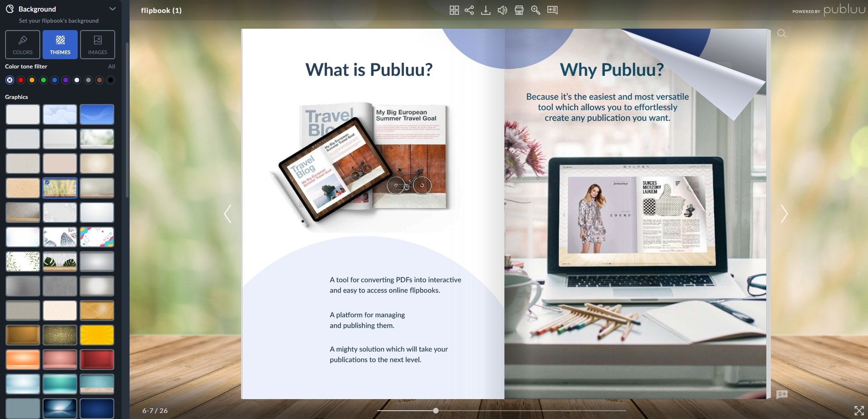Select the golden wave background thumbnail

pyautogui.click(x=97, y=310)
